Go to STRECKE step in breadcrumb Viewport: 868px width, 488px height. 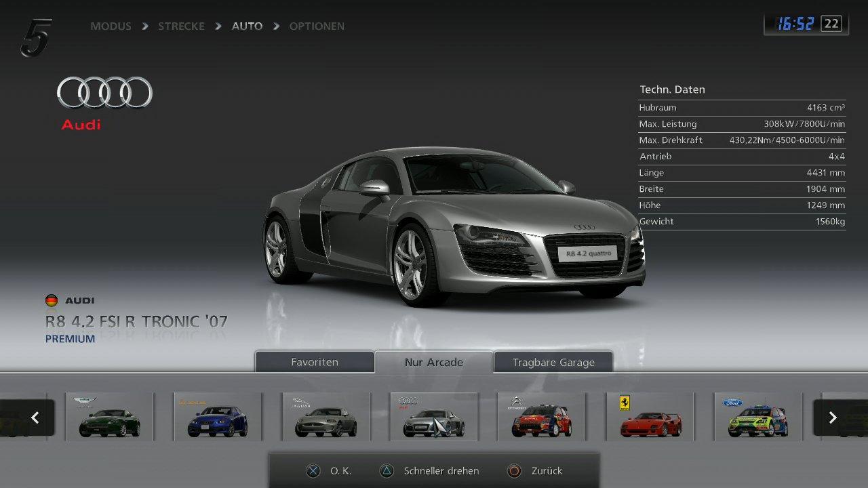point(181,26)
